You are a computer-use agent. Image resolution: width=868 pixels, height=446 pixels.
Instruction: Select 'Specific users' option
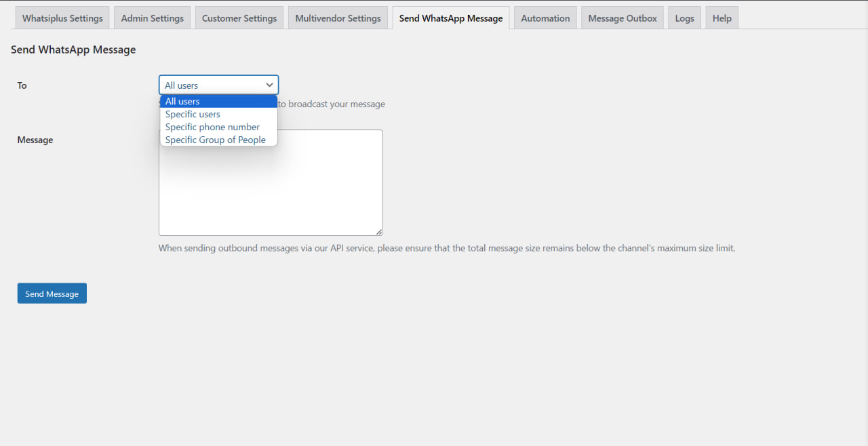pos(193,114)
